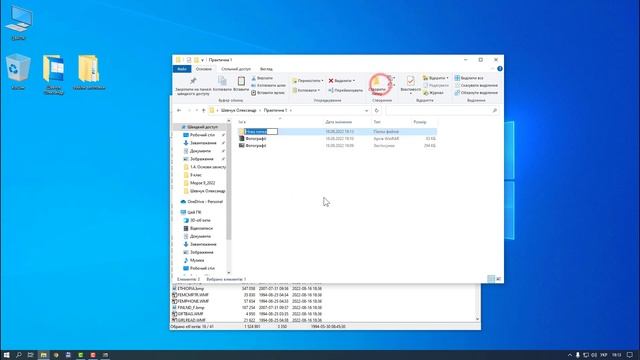The height and width of the screenshot is (360, 640).
Task: Click the УКР language indicator in tray
Action: tap(604, 356)
